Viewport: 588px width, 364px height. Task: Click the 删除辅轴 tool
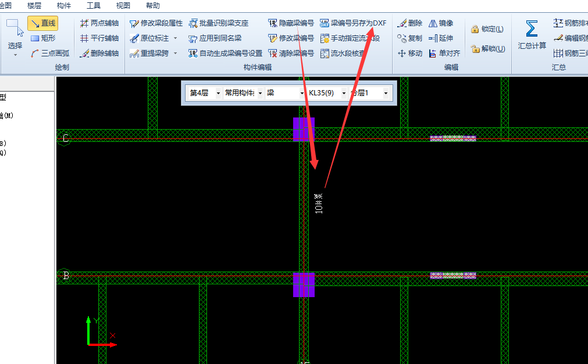click(x=99, y=53)
